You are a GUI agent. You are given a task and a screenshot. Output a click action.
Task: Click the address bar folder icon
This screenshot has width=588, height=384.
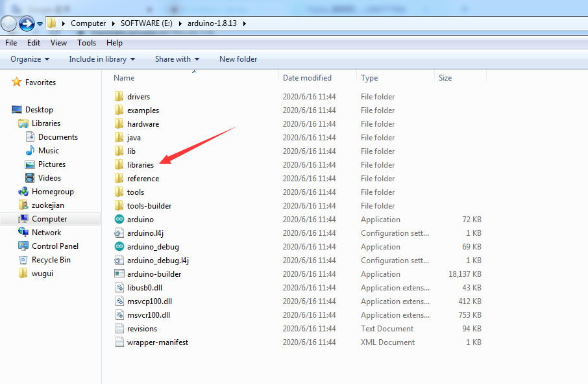(x=52, y=23)
